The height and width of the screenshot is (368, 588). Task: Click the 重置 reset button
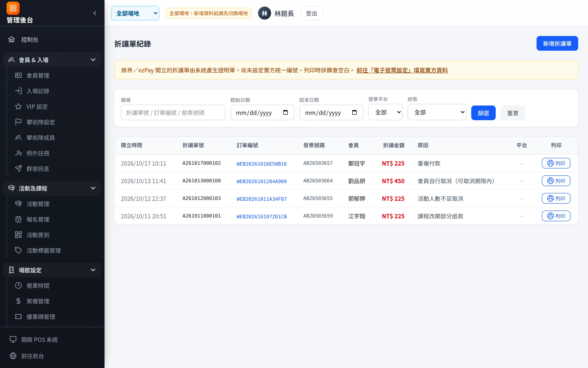(513, 113)
